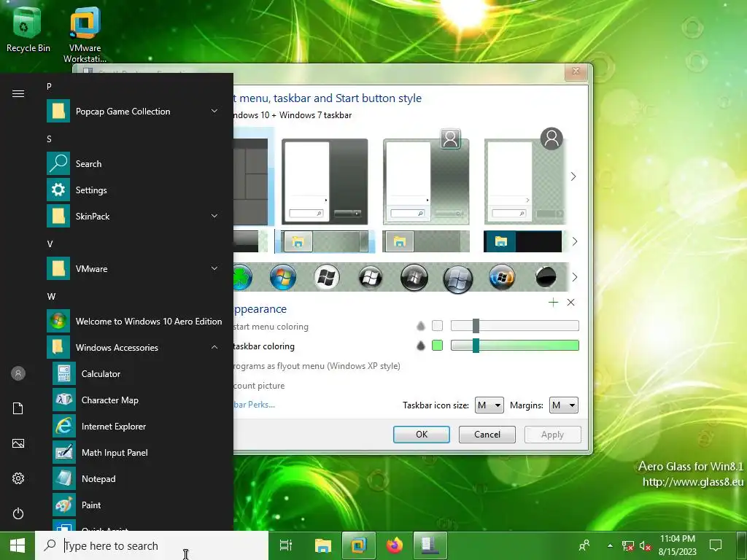Choose the blue-orange swirl Start orb
The image size is (747, 560).
click(x=502, y=276)
